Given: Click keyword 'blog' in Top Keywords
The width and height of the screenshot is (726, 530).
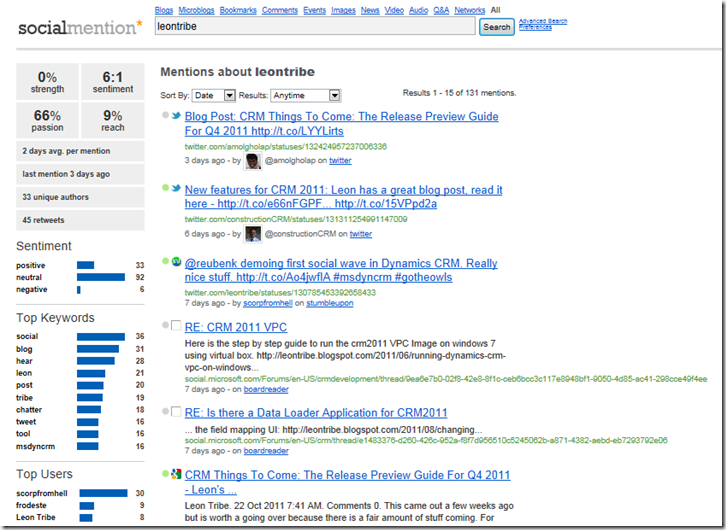Looking at the screenshot, I should pos(24,349).
